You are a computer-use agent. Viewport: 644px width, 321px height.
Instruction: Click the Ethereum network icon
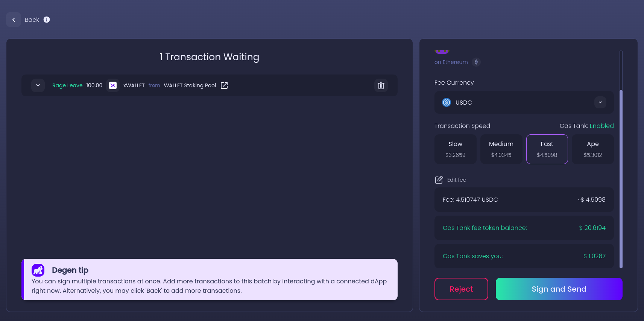tap(476, 62)
